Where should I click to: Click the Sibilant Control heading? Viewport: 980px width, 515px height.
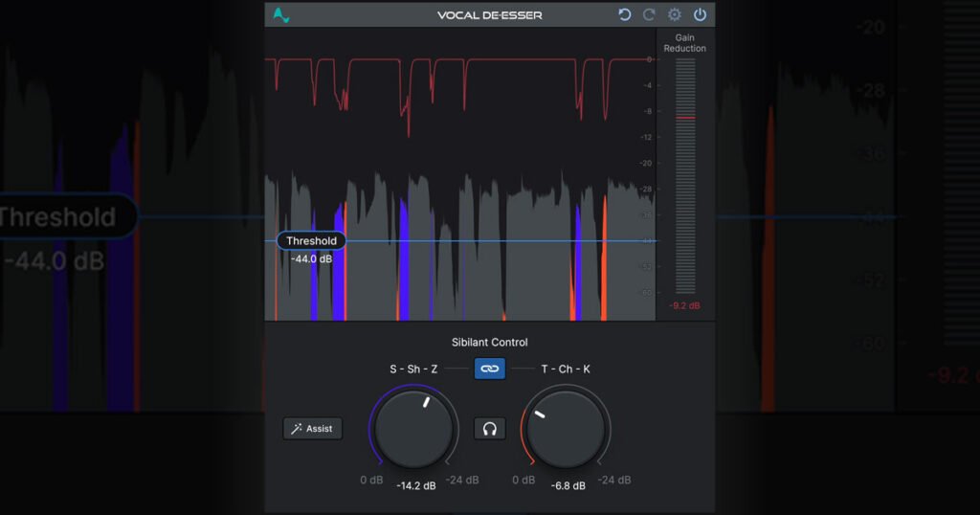489,343
